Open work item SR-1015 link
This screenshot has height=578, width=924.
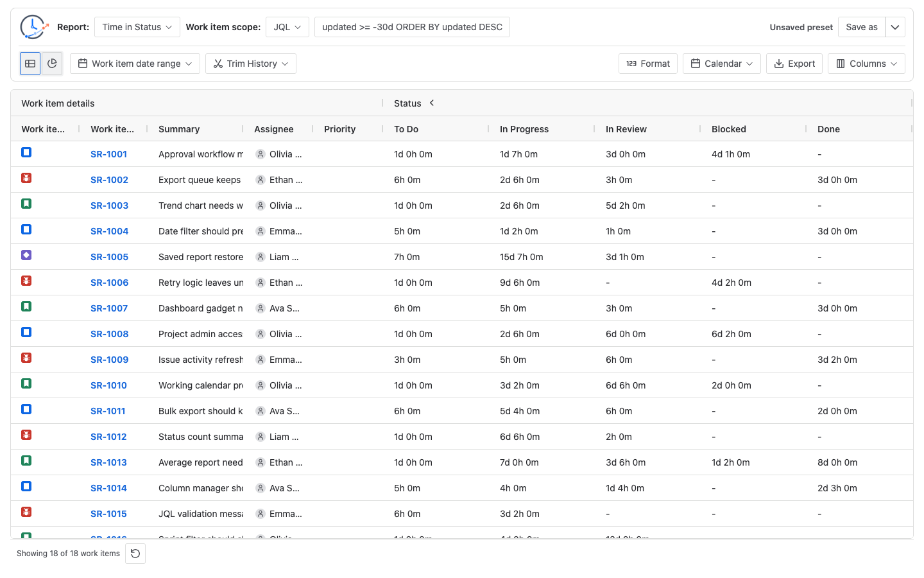108,514
